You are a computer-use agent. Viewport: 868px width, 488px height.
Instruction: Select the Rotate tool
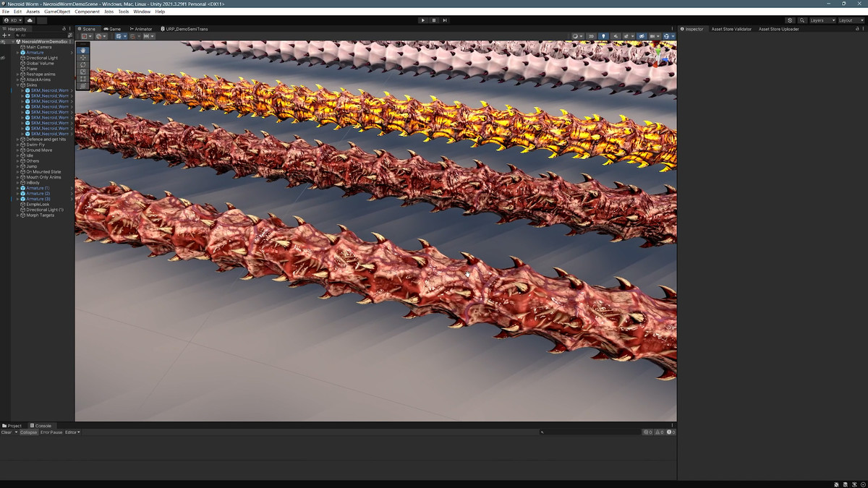(83, 65)
